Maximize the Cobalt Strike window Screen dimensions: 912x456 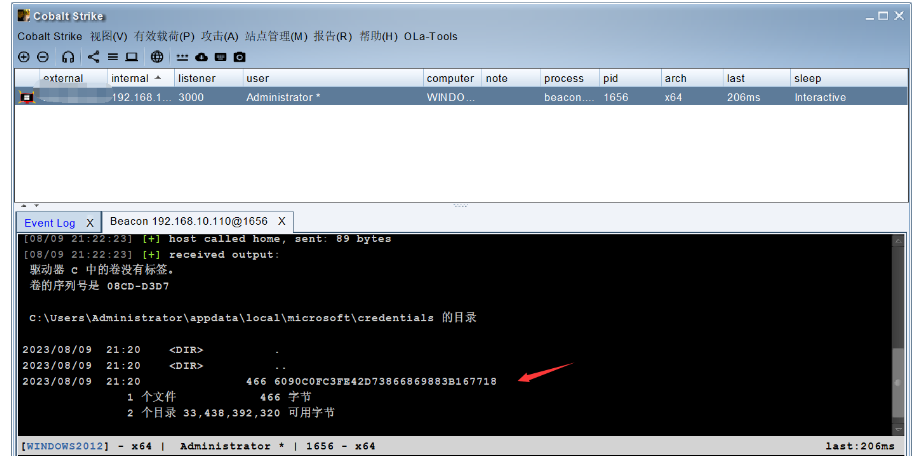(883, 16)
